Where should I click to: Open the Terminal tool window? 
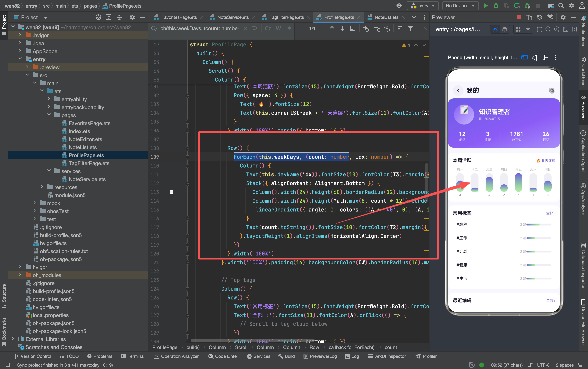point(133,356)
